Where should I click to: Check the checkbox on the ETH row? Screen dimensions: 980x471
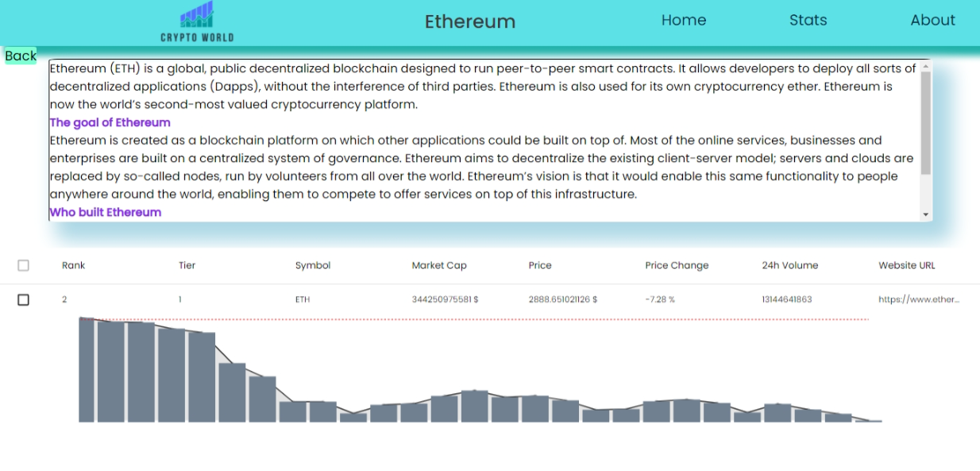click(24, 299)
